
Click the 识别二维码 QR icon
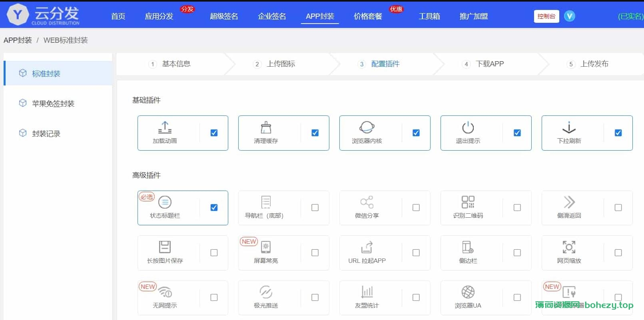click(x=468, y=202)
